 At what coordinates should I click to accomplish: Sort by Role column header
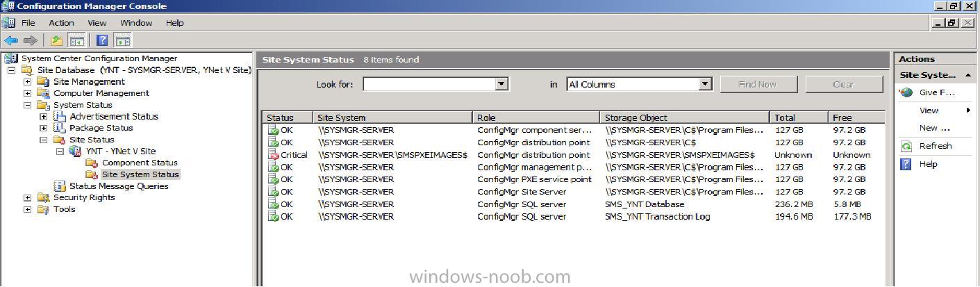[536, 117]
